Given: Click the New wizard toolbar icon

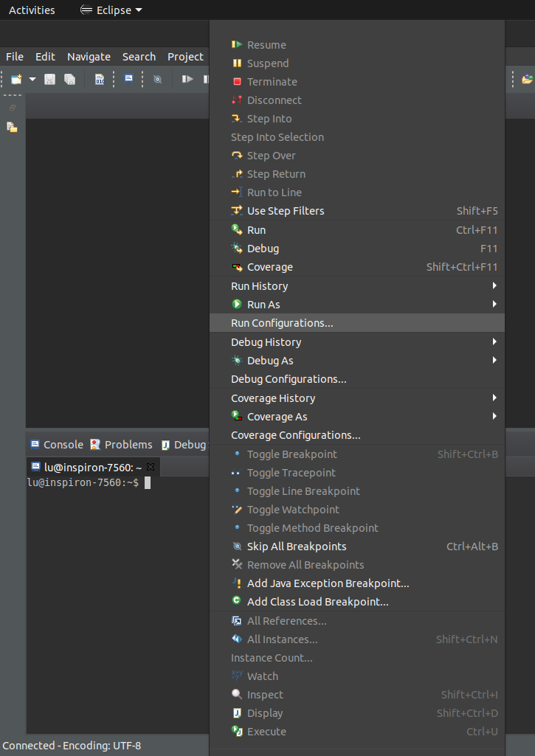Looking at the screenshot, I should 16,79.
